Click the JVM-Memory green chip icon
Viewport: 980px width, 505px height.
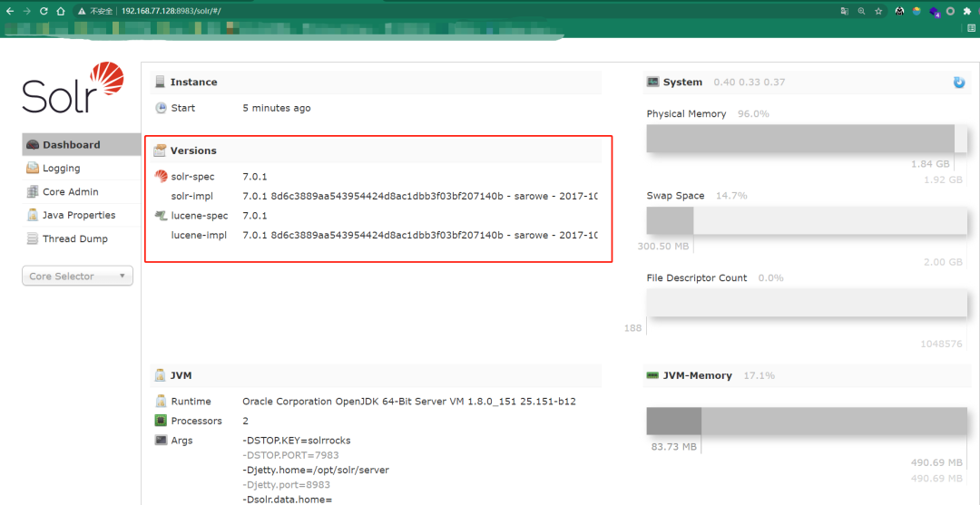(x=653, y=375)
